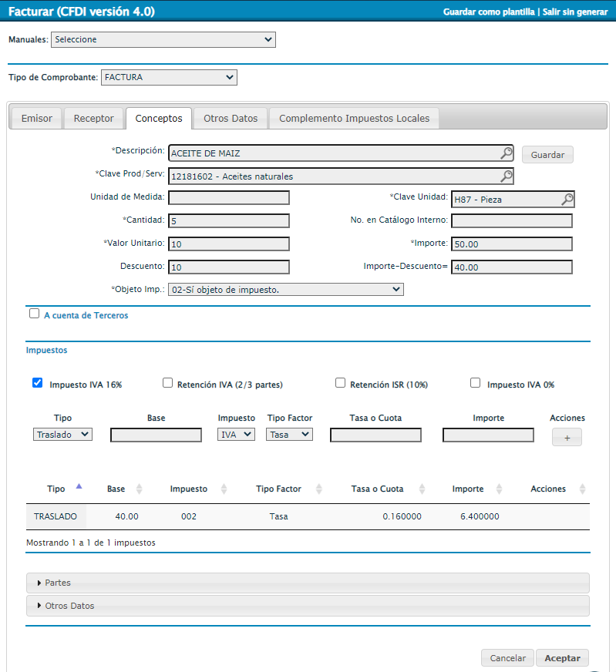Sort impuestos table by Acciones arrows
Viewport: 616px width, 672px height.
(582, 489)
